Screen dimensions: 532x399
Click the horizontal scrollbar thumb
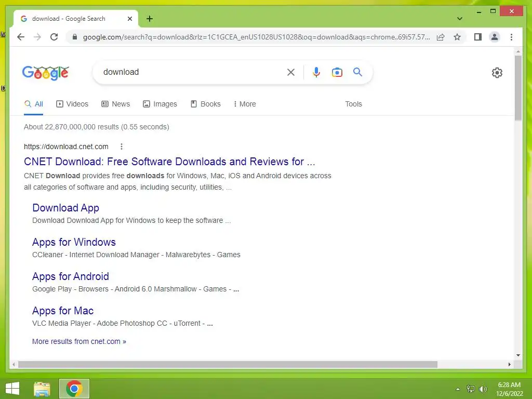(x=228, y=364)
